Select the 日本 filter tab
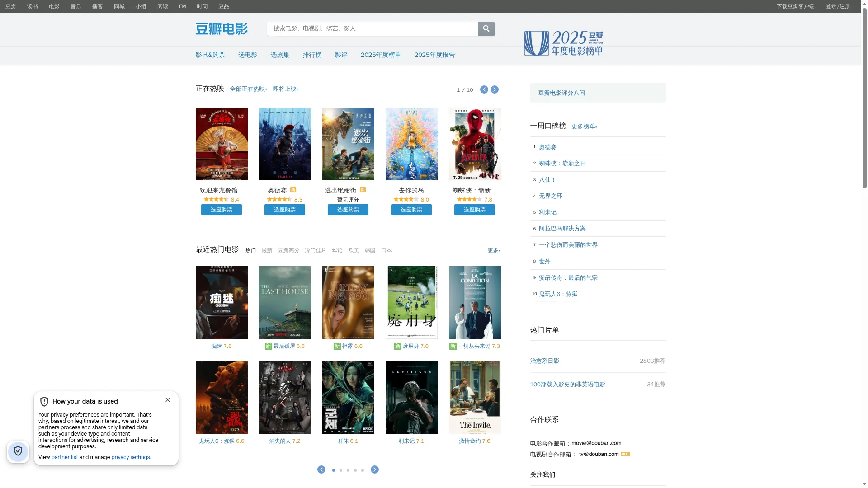Viewport: 868px width, 488px height. (386, 250)
